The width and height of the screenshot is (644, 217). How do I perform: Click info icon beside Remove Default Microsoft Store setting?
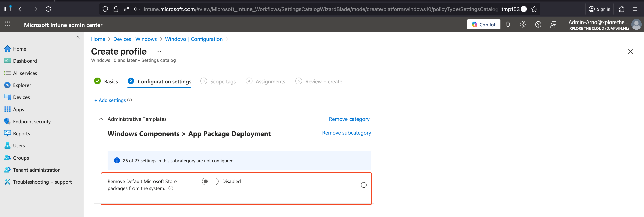click(171, 188)
